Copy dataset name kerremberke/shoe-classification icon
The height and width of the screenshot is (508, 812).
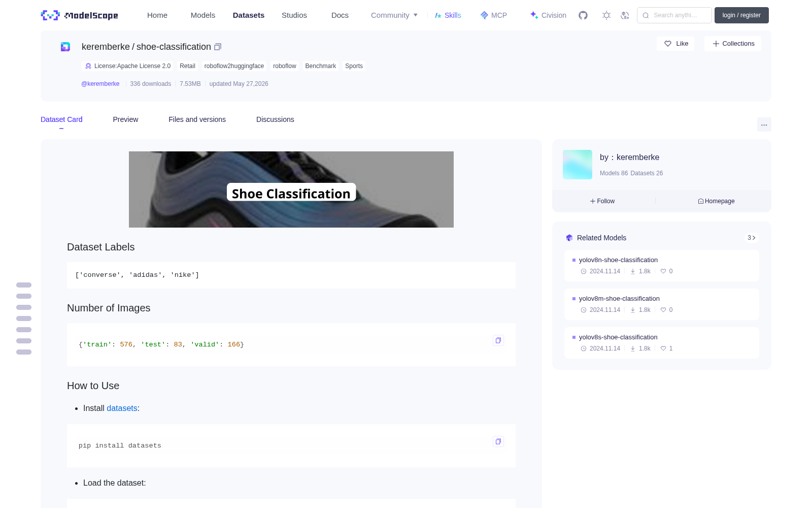[x=218, y=47]
